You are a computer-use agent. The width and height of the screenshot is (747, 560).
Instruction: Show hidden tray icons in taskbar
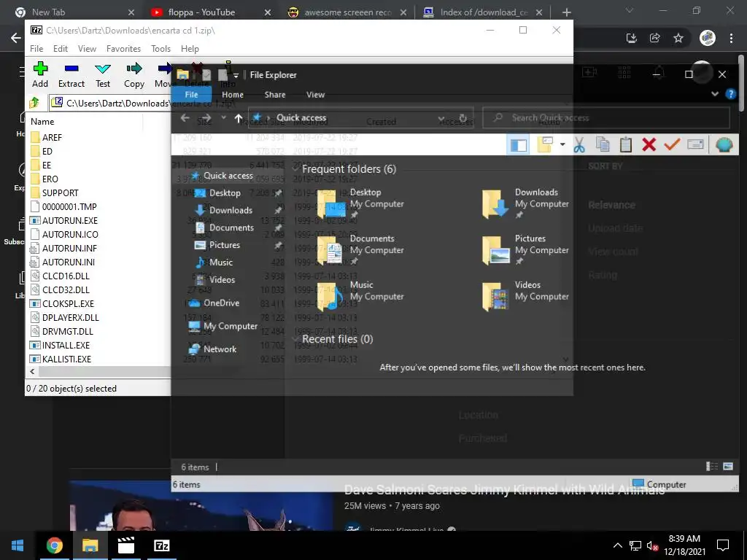[617, 545]
